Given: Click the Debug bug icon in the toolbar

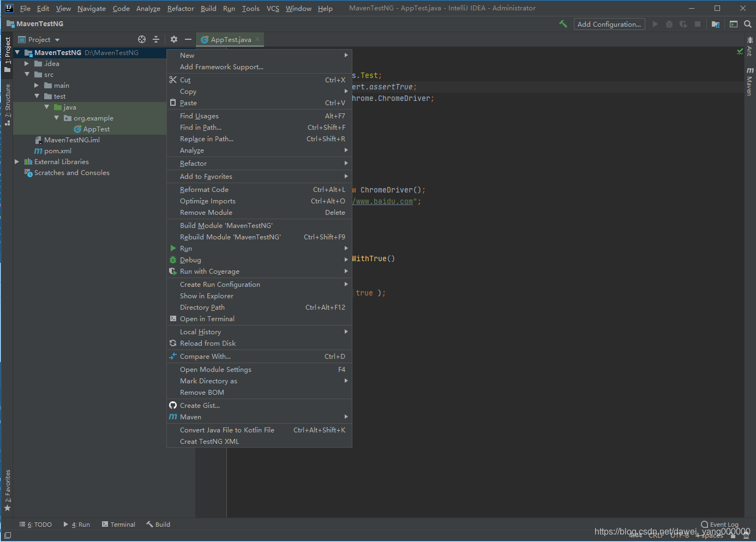Looking at the screenshot, I should point(669,24).
